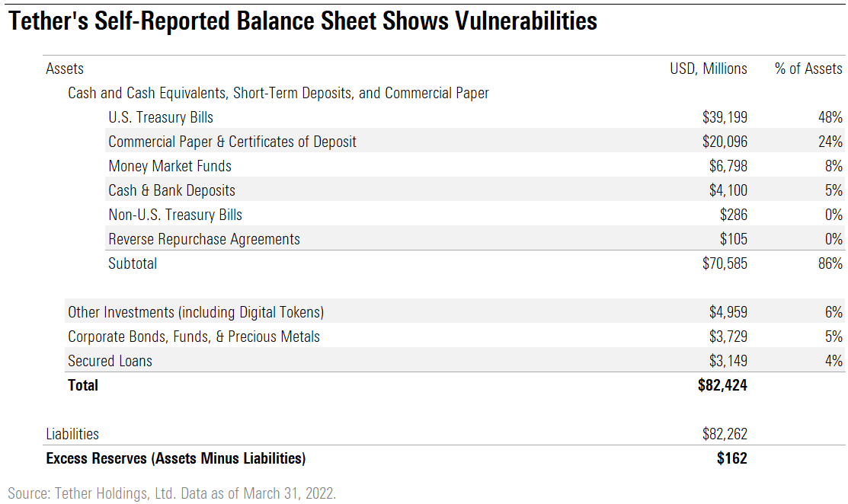
Task: Click the Excess Reserves row label
Action: tap(175, 458)
